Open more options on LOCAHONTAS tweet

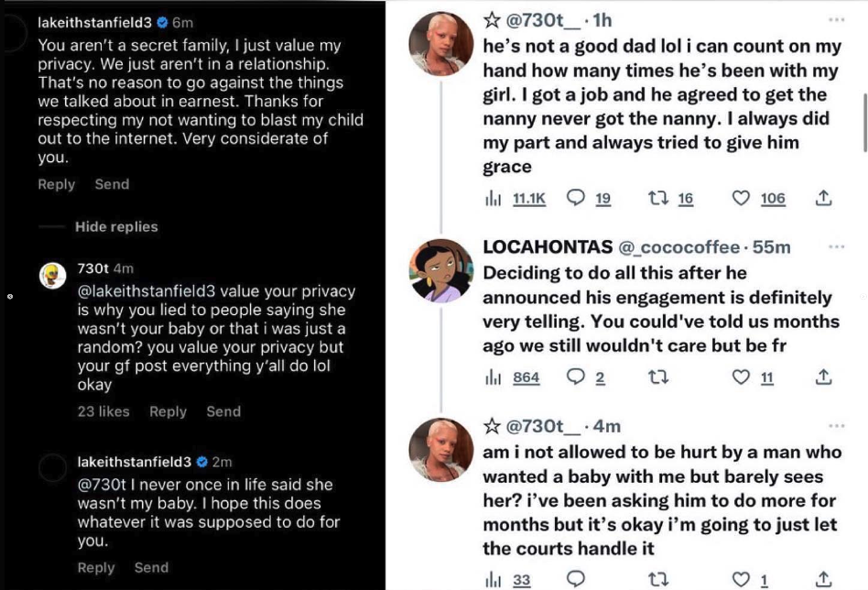click(x=837, y=246)
